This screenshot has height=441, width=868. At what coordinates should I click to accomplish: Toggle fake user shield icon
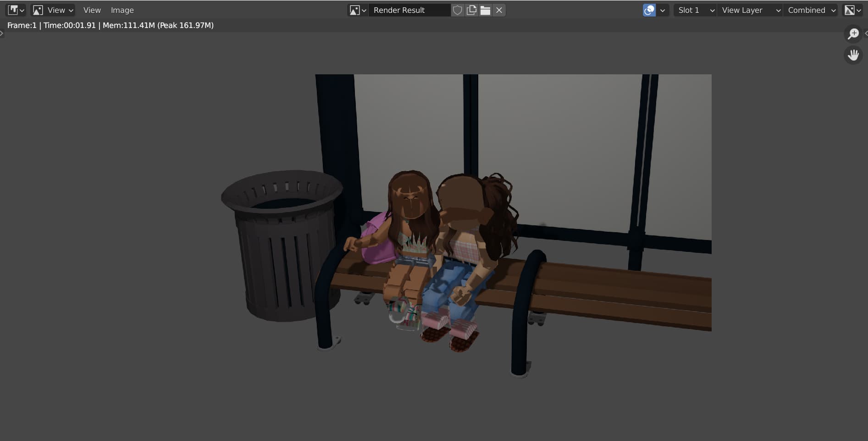pyautogui.click(x=458, y=10)
